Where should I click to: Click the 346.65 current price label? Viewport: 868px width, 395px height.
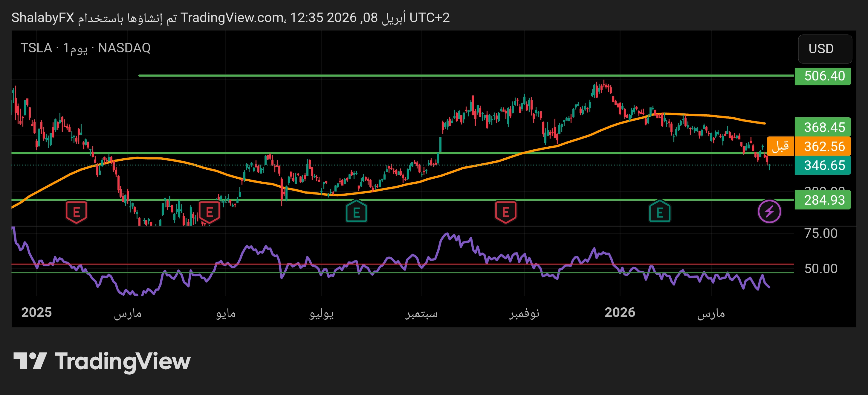point(822,165)
